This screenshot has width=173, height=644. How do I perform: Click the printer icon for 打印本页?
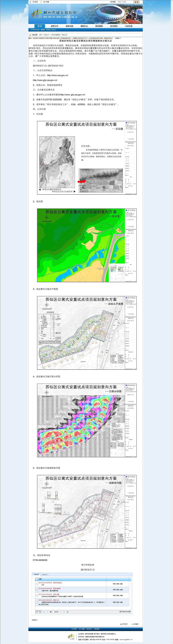[x=121, y=624]
